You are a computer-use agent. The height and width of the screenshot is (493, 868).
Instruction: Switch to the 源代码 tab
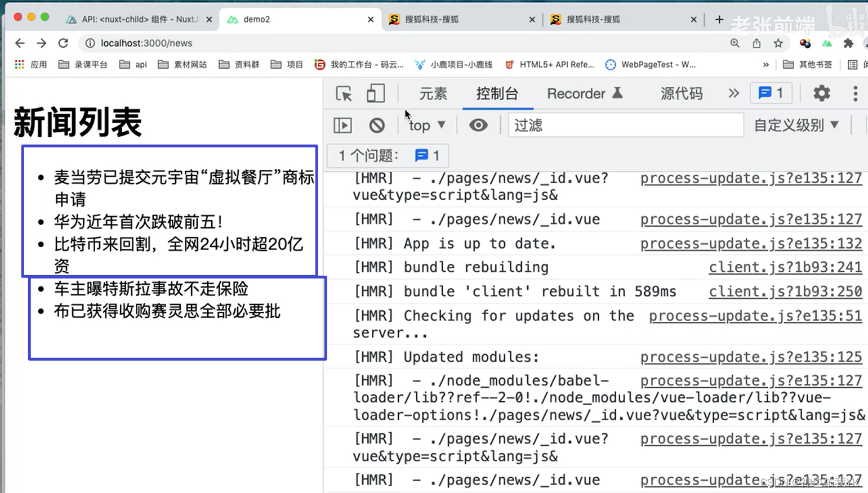(x=682, y=93)
